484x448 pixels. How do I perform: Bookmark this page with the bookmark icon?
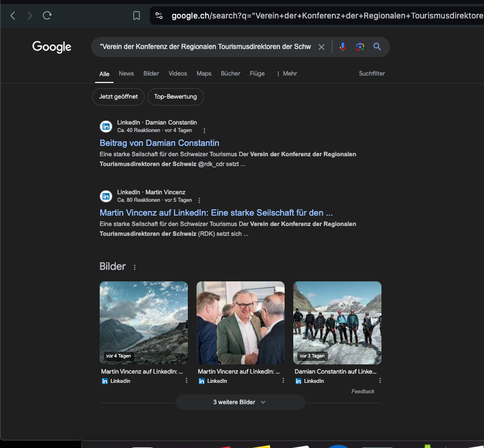click(x=137, y=16)
